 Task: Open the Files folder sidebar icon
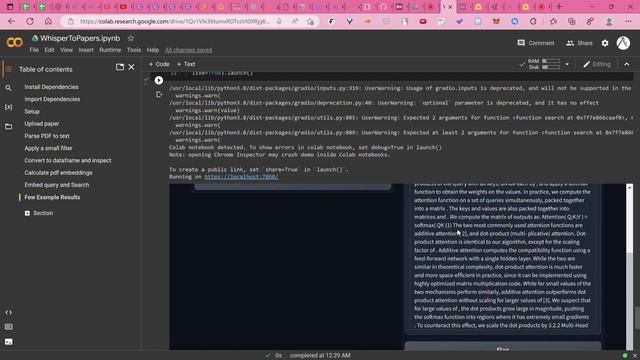pyautogui.click(x=8, y=127)
